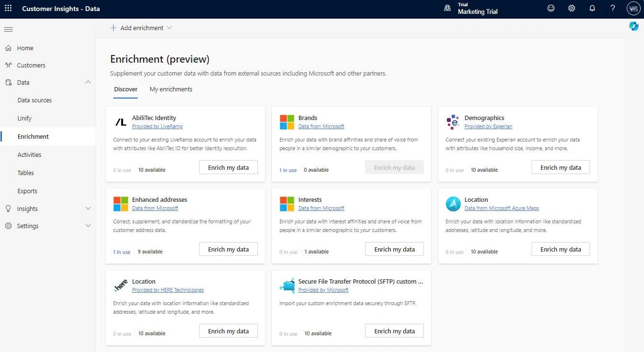Open the Copilot icon on right edge
Image resolution: width=644 pixels, height=352 pixels.
(634, 26)
